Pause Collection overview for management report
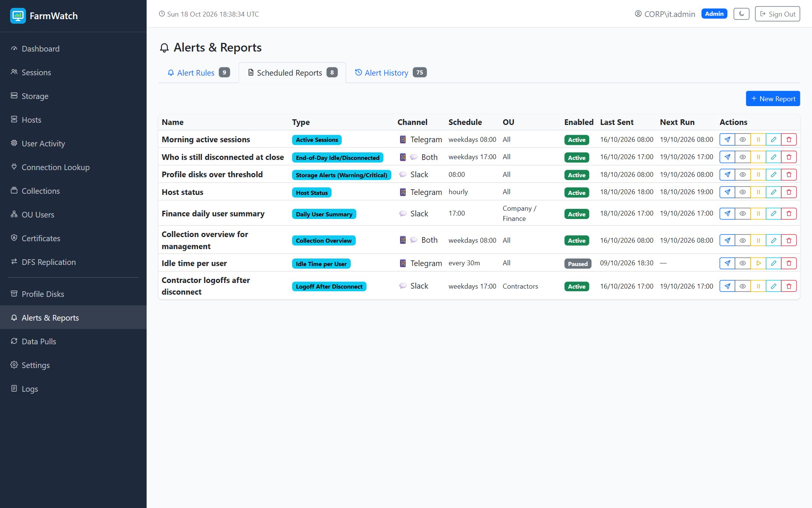812x508 pixels. [758, 240]
